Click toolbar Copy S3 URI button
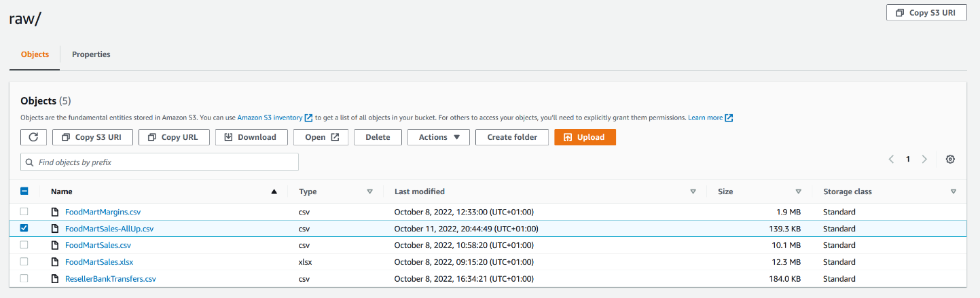This screenshot has width=980, height=298. coord(92,137)
